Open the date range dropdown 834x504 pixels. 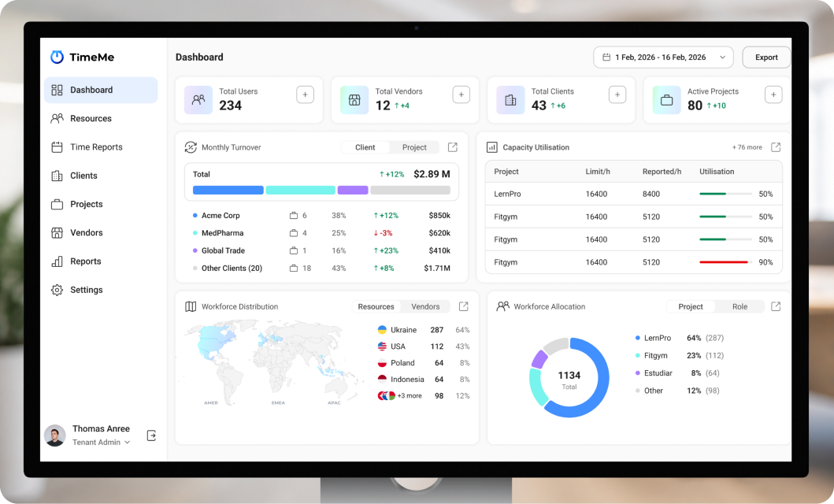point(663,57)
